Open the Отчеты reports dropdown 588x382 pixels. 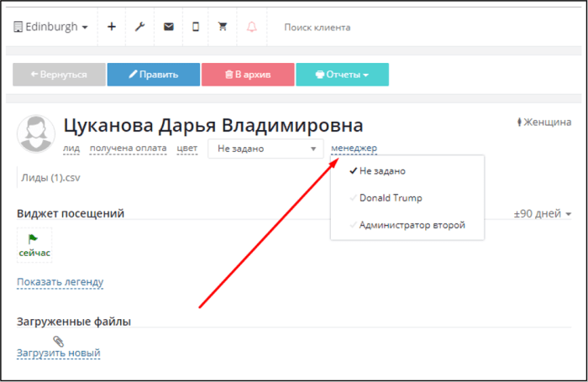[343, 75]
